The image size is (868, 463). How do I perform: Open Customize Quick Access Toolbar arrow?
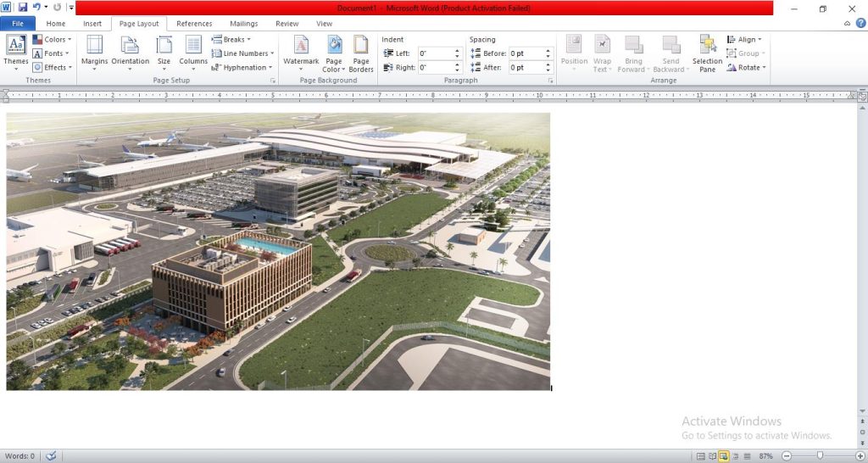click(x=71, y=8)
